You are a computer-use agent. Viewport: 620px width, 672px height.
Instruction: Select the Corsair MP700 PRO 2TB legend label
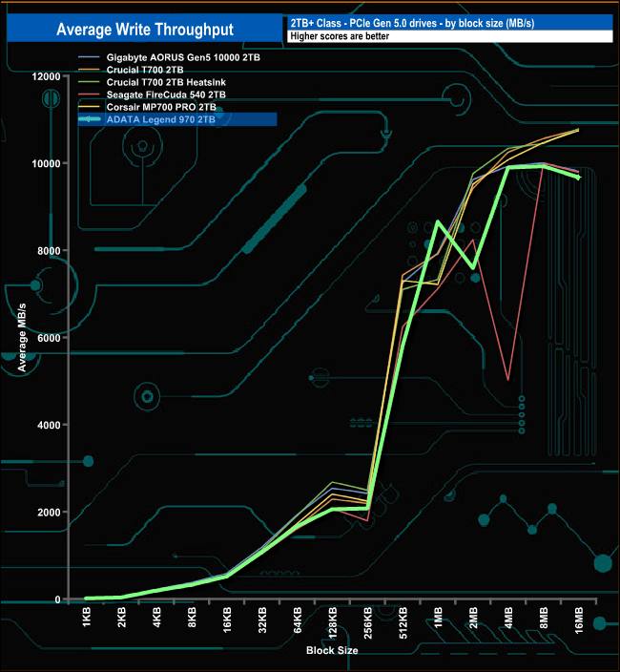[x=161, y=107]
